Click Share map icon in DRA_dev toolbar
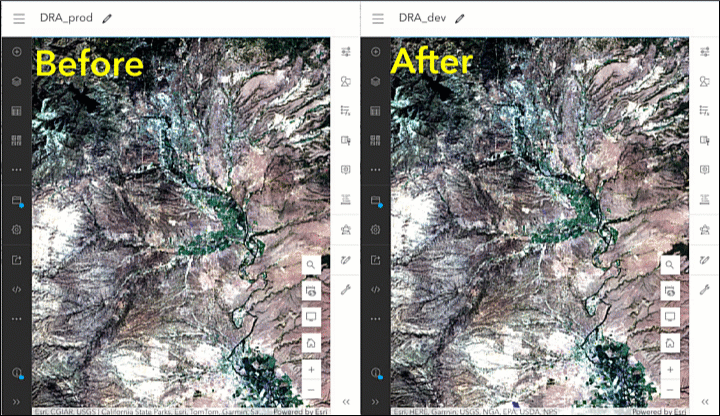The height and width of the screenshot is (416, 720). (376, 260)
